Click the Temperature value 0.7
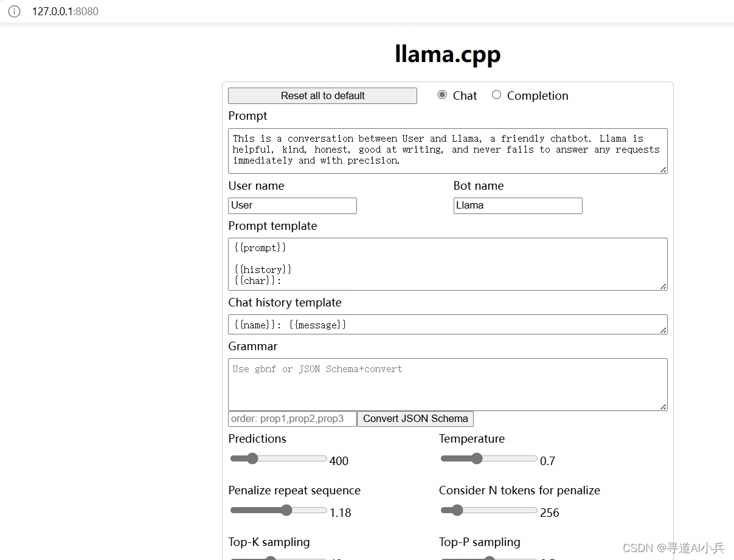The image size is (734, 560). click(x=547, y=461)
